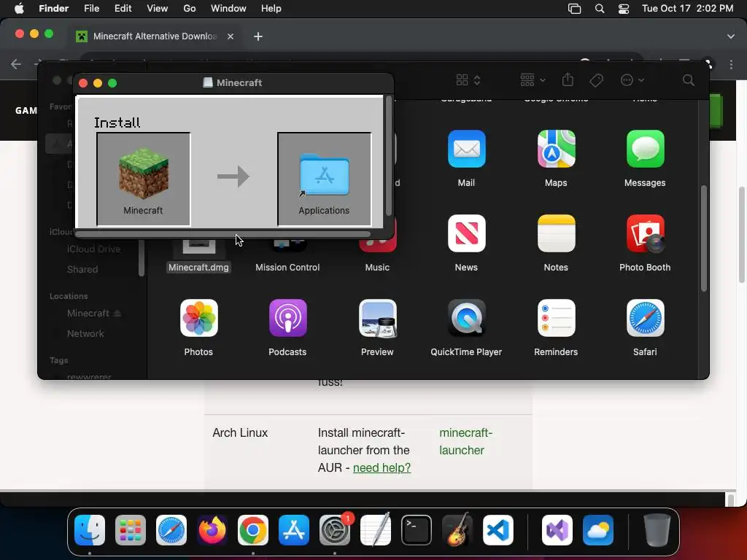Open the Notes app icon

(x=556, y=233)
